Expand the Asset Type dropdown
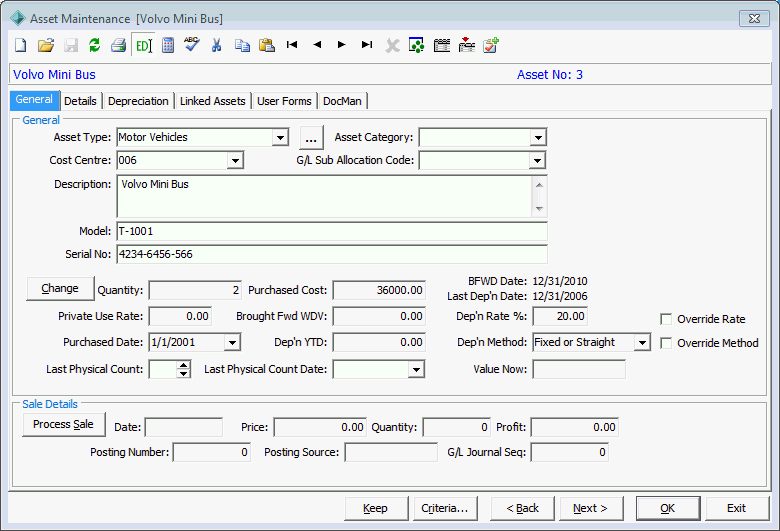This screenshot has height=531, width=780. 281,137
